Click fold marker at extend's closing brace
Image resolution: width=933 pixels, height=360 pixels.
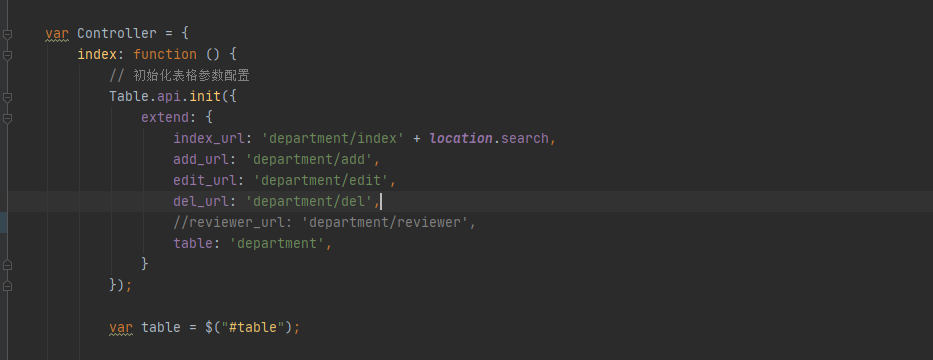click(7, 264)
